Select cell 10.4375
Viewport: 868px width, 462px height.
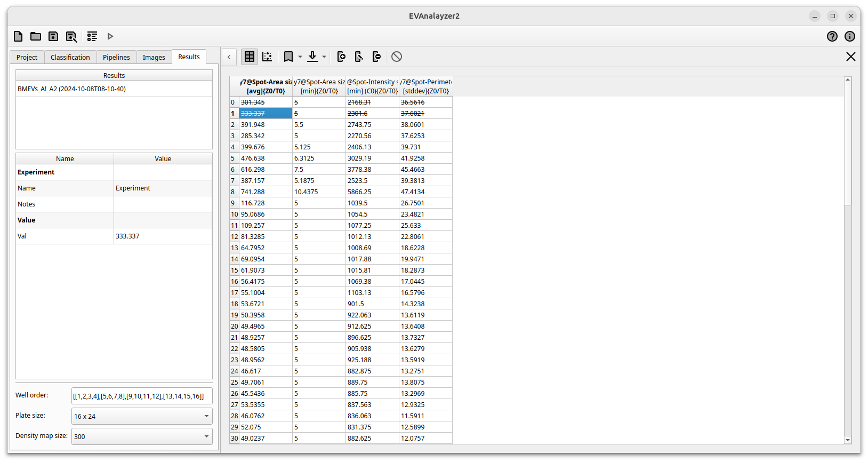(319, 192)
